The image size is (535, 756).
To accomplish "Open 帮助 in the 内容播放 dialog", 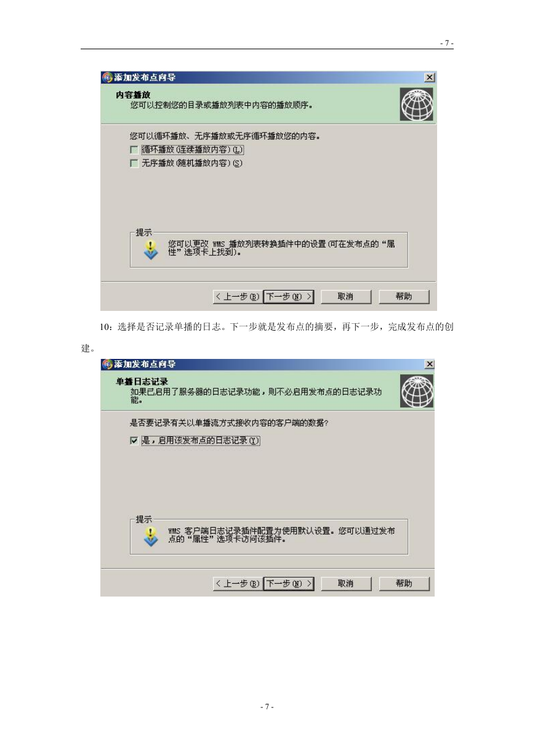I will click(x=404, y=297).
